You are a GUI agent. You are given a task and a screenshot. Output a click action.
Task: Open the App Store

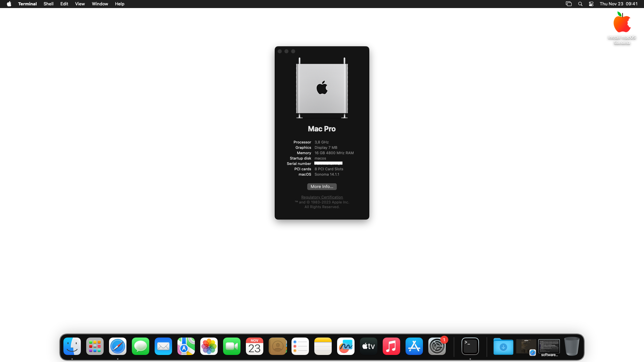pyautogui.click(x=414, y=346)
